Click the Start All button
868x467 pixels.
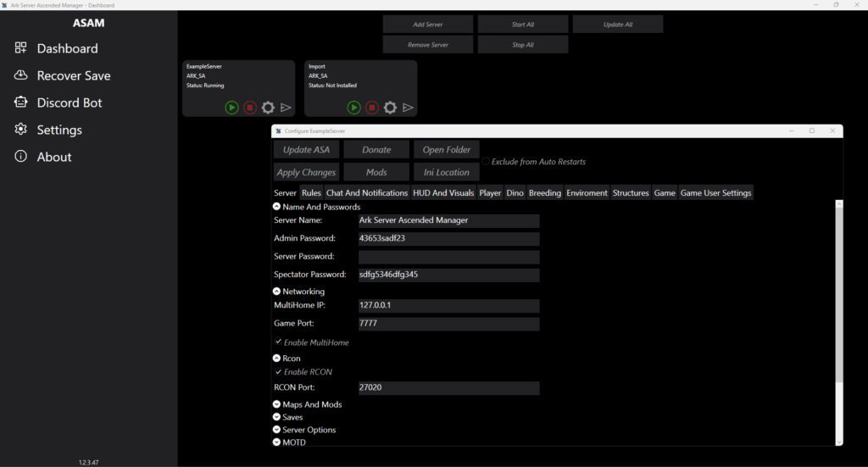522,25
